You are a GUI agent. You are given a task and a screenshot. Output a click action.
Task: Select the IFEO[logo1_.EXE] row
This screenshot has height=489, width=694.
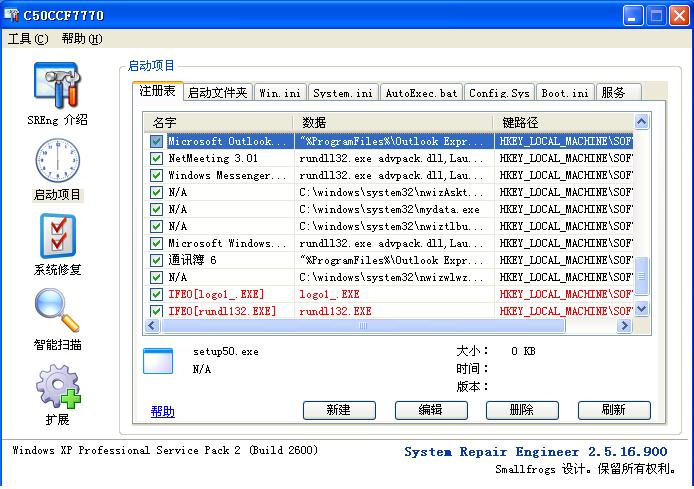389,294
